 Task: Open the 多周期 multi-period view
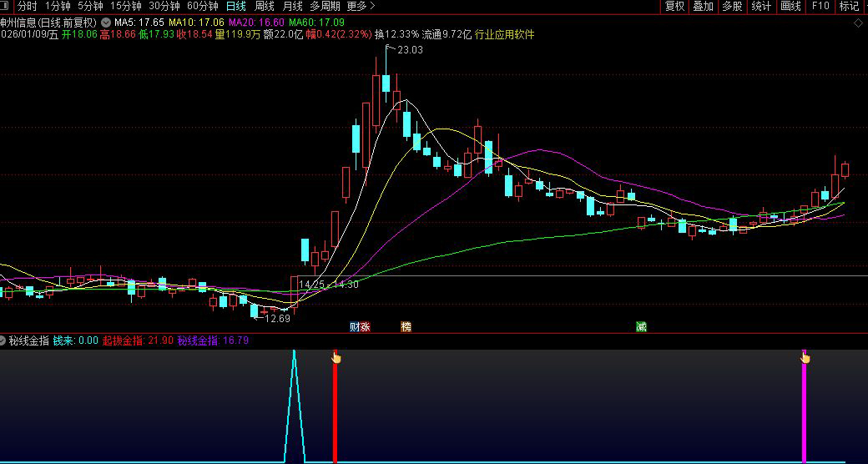tap(325, 7)
